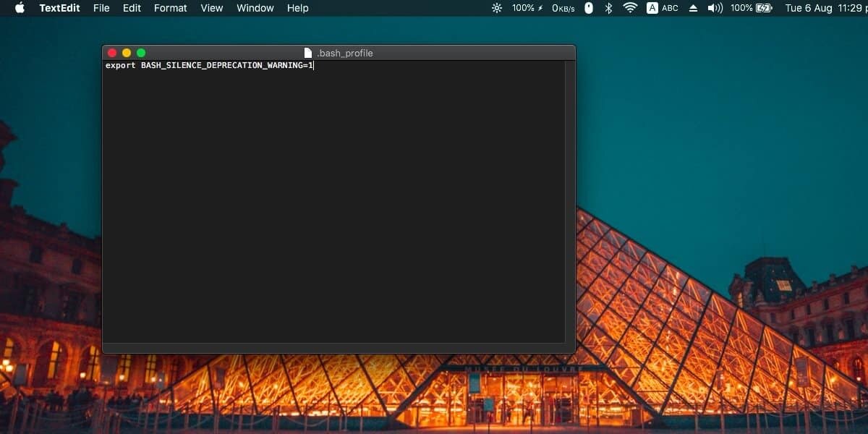The height and width of the screenshot is (434, 868).
Task: Open the volume control icon
Action: pyautogui.click(x=715, y=8)
